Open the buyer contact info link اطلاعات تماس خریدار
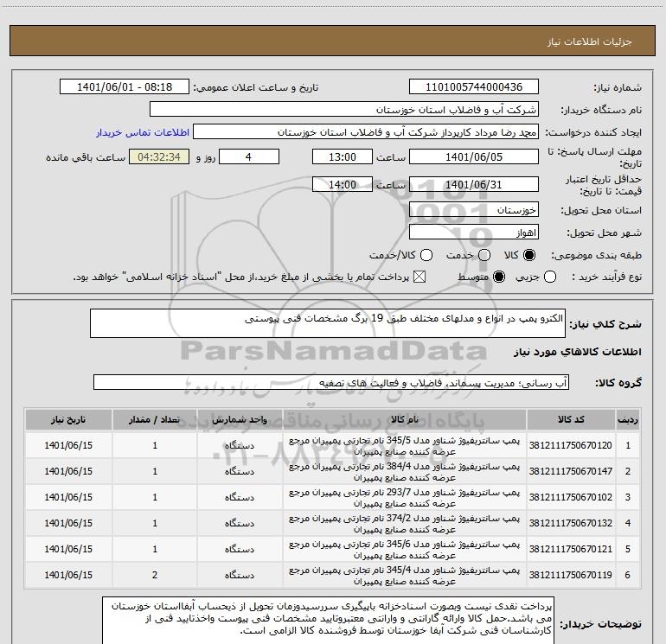This screenshot has height=644, width=666. click(143, 132)
